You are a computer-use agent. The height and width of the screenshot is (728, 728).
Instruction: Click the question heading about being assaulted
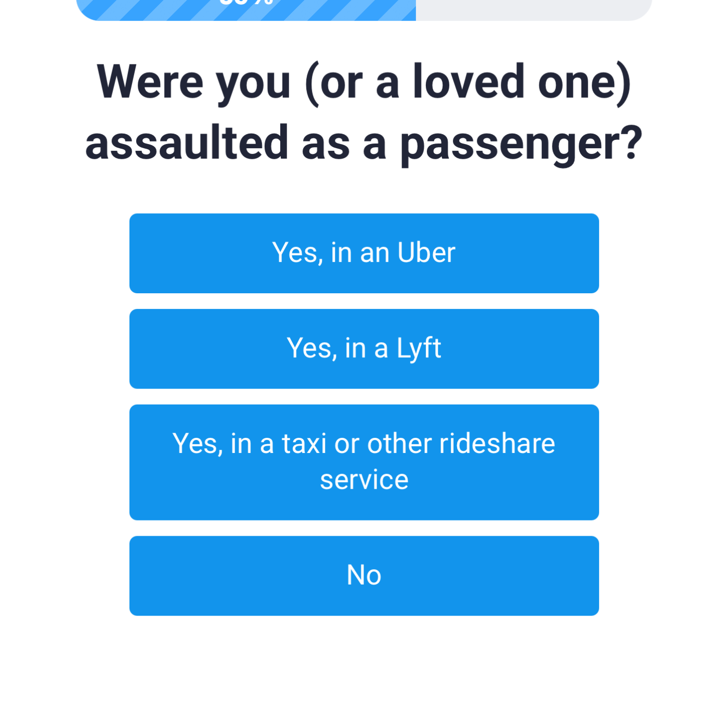point(364,112)
